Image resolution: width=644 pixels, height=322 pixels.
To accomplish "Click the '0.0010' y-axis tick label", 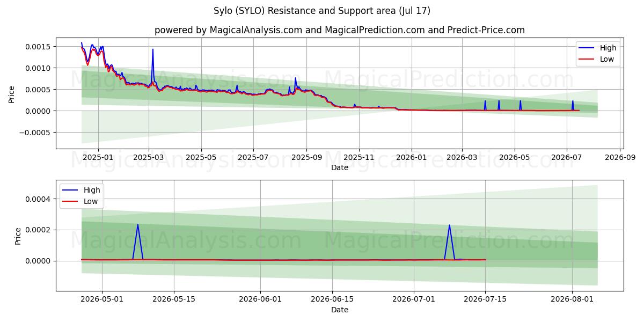I will pos(38,68).
